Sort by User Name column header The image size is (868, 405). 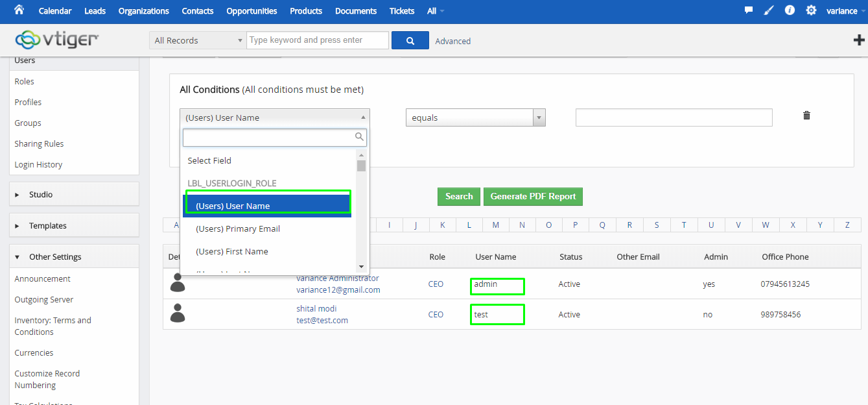(496, 257)
